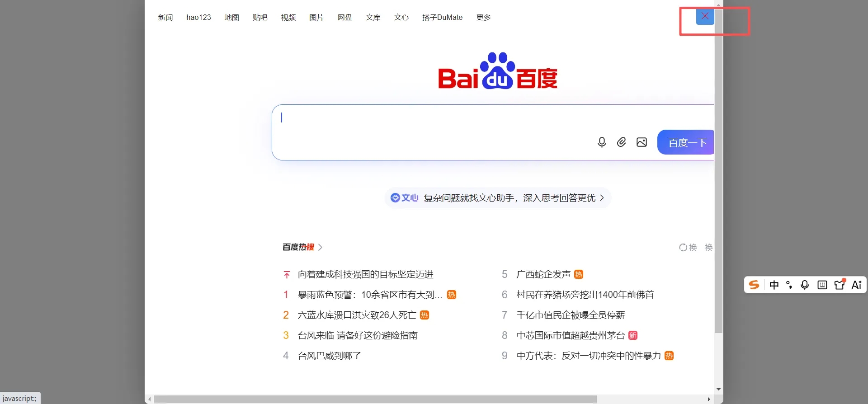
Task: Open hot search 广西蛇企发声
Action: pos(543,274)
